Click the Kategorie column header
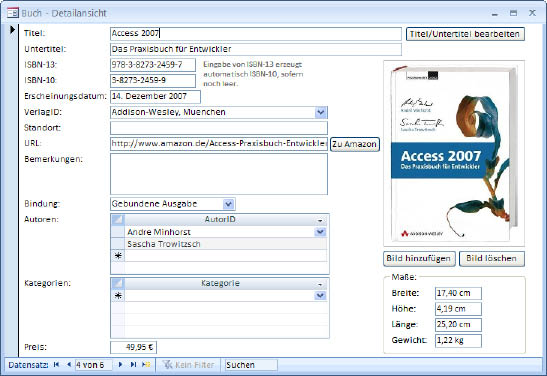The width and height of the screenshot is (547, 376). 220,283
